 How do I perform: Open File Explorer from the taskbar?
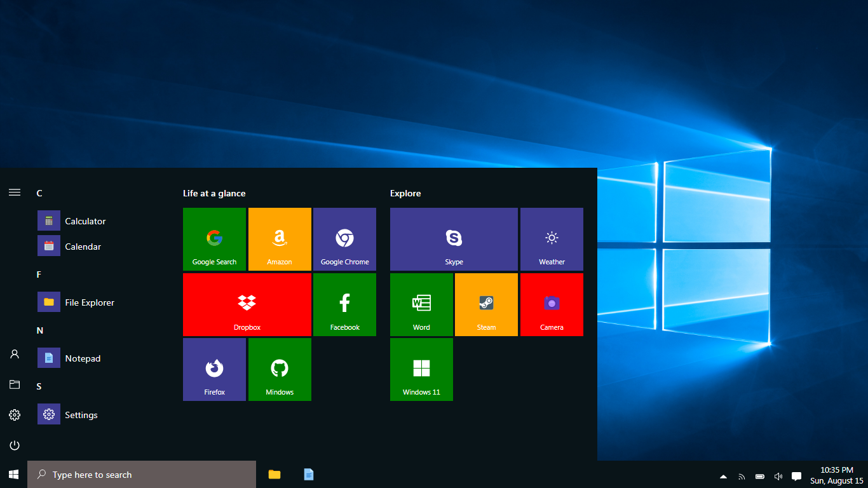click(x=275, y=474)
